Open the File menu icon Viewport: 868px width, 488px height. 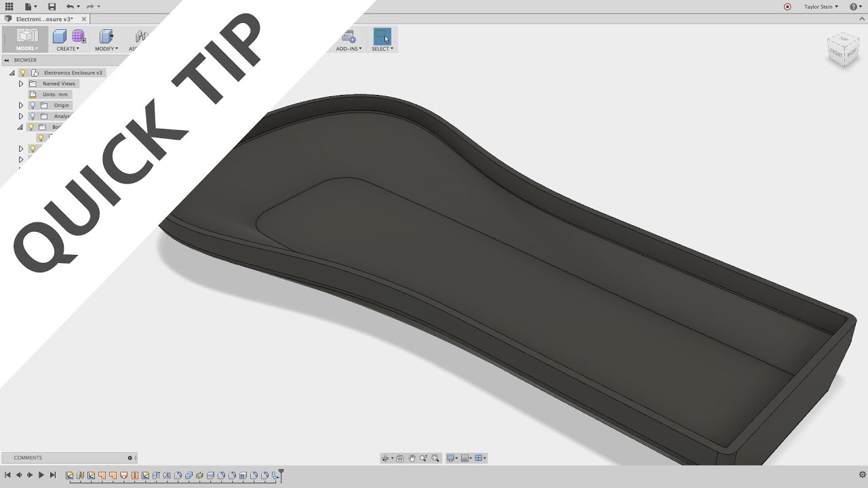click(x=30, y=7)
